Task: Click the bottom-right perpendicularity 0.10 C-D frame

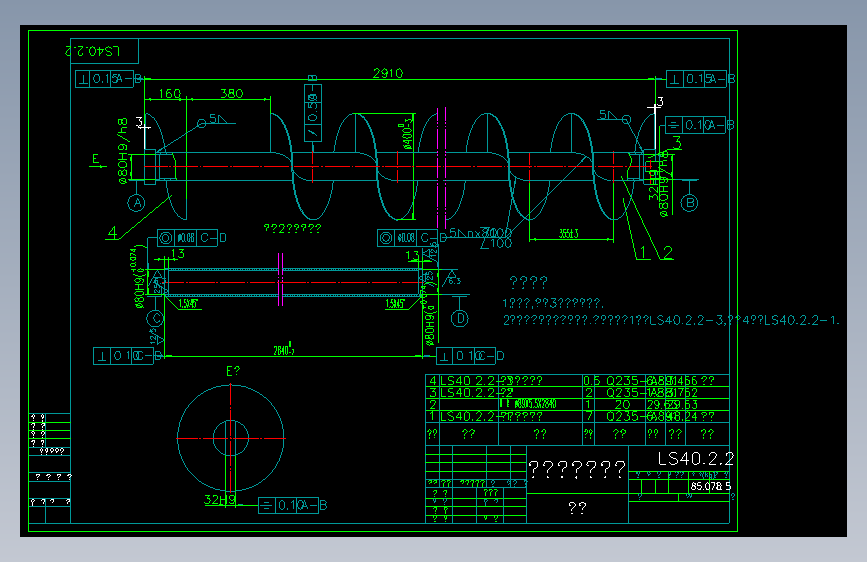Action: (x=471, y=356)
